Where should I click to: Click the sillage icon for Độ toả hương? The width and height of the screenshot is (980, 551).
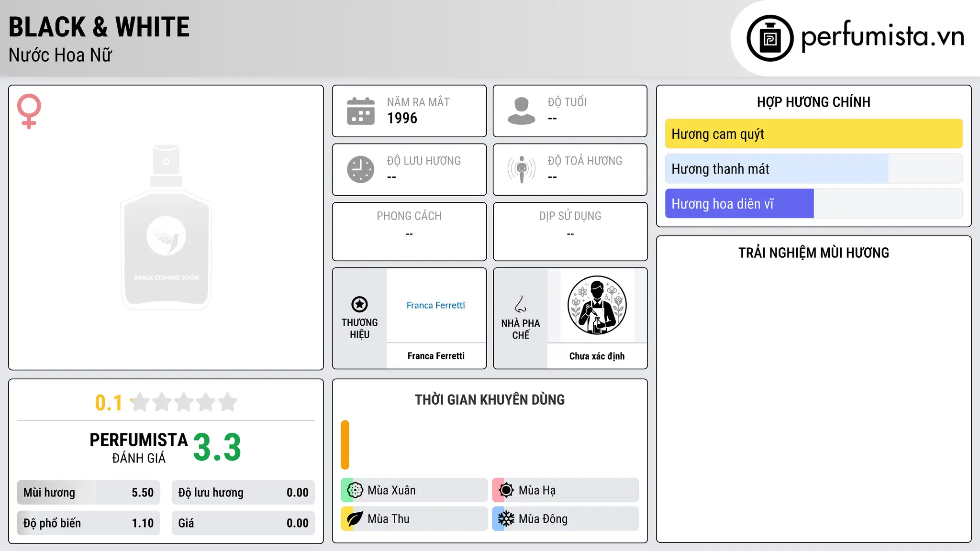click(521, 169)
